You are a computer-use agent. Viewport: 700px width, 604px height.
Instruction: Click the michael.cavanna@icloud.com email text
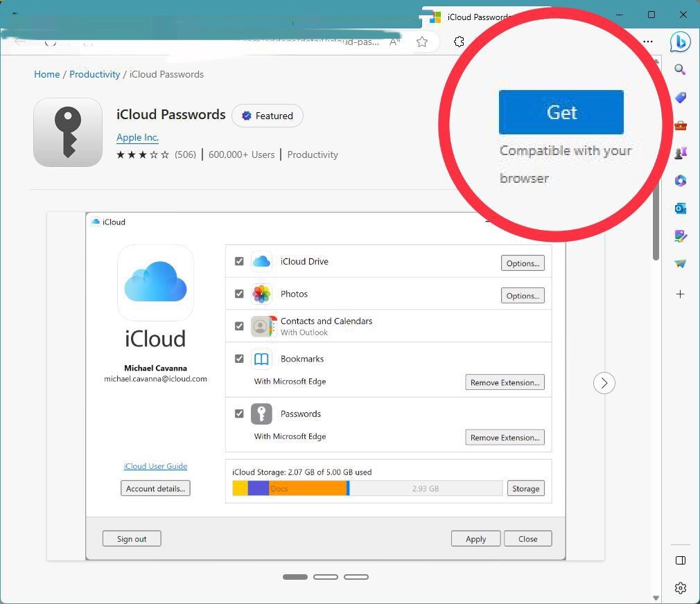pos(155,379)
